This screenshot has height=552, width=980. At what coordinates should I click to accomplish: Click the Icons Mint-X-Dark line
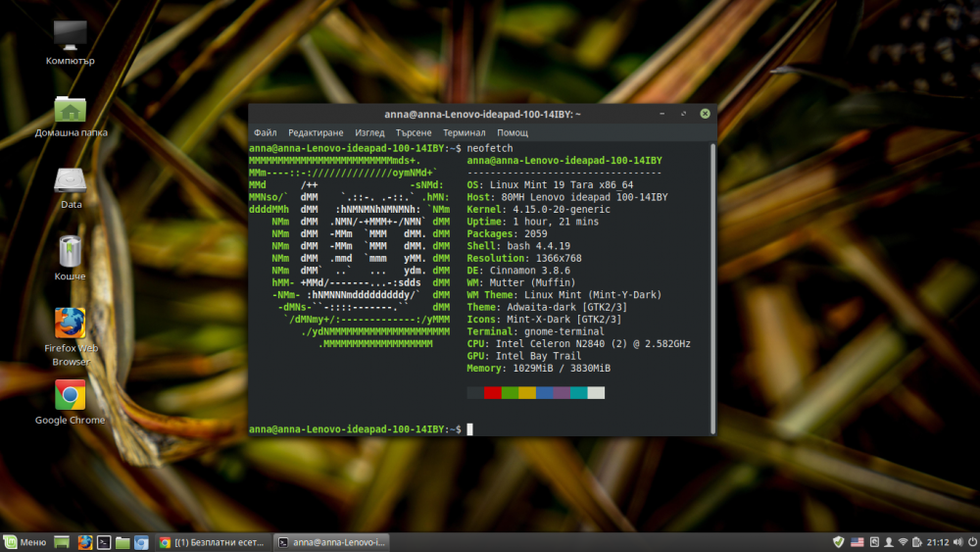click(544, 320)
